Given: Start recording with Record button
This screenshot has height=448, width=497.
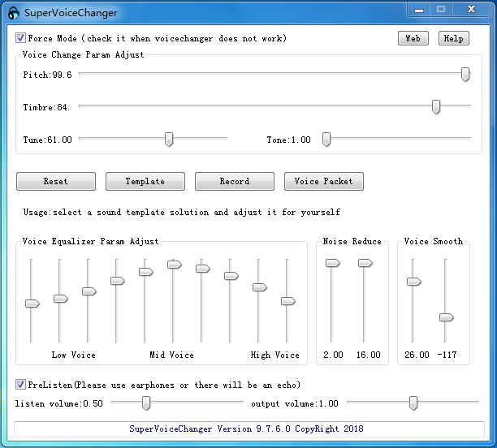Looking at the screenshot, I should pyautogui.click(x=235, y=181).
